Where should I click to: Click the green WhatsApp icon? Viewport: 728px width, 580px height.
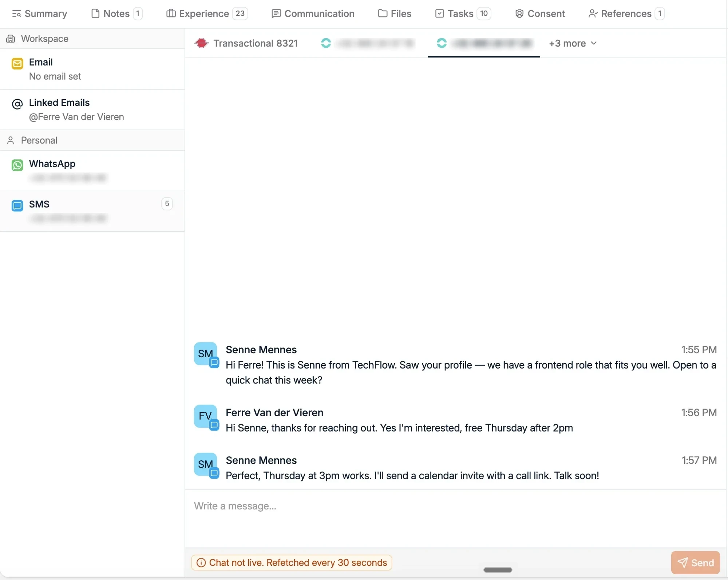17,165
